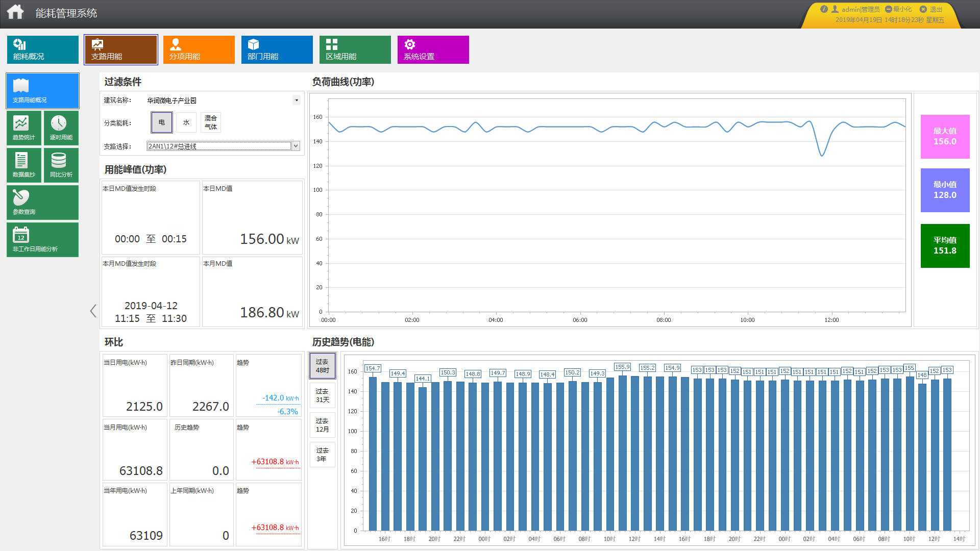Click 昨日同期 value 2267.0
This screenshot has height=551, width=980.
[211, 407]
